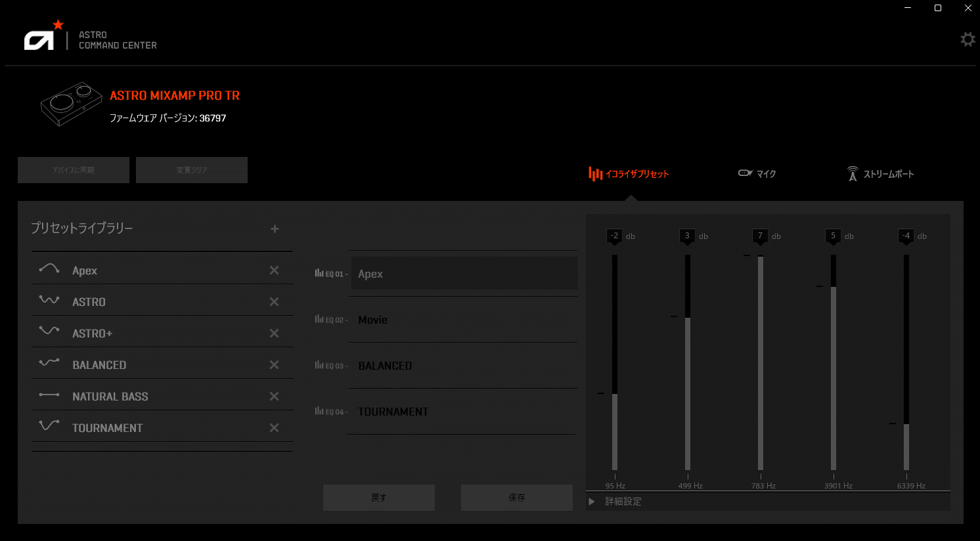Viewport: 980px width, 541px height.
Task: Click the ASTRO MIXAMP PRO TR title
Action: click(175, 95)
